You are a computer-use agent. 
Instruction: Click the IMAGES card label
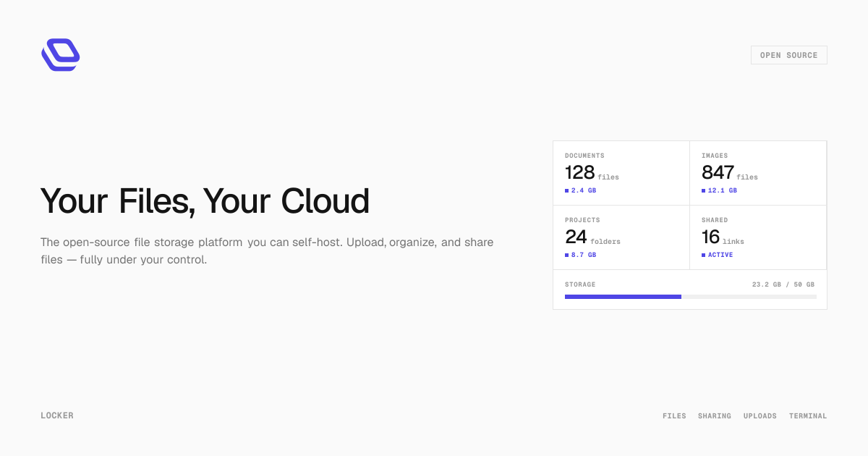[x=715, y=156]
